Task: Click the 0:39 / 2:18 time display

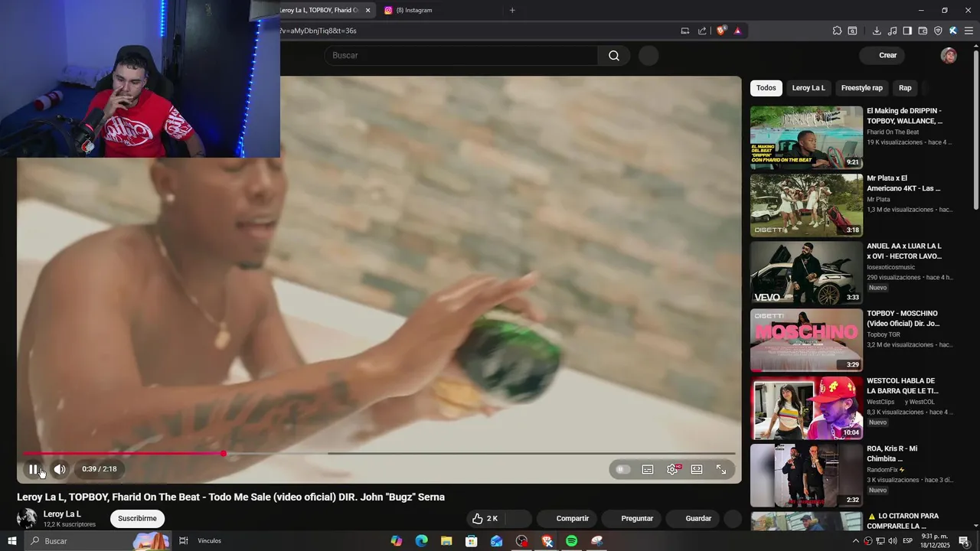Action: pyautogui.click(x=100, y=469)
